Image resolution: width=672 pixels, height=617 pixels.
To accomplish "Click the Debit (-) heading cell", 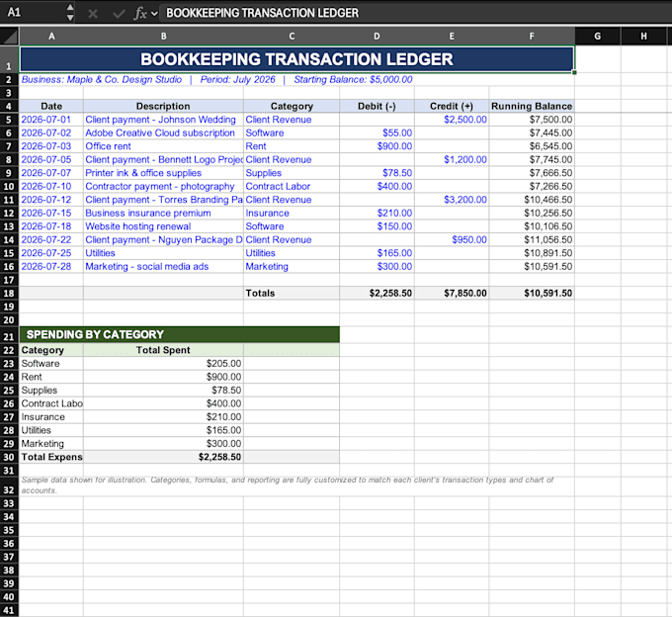I will click(377, 107).
